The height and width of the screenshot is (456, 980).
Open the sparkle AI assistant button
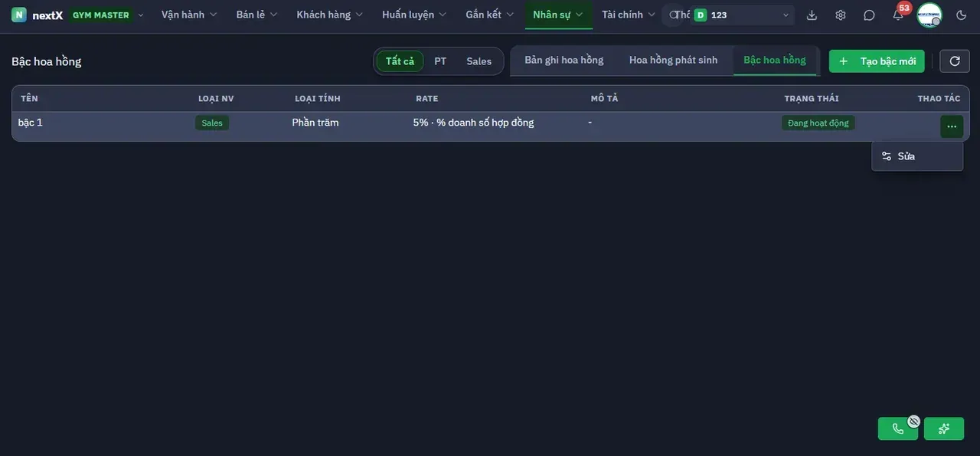tap(944, 428)
